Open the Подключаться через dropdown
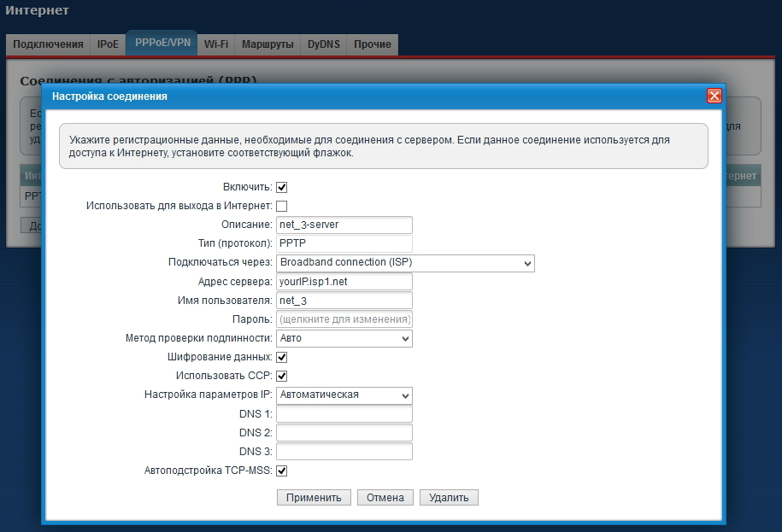Screen dimensions: 782x532 click(x=405, y=263)
